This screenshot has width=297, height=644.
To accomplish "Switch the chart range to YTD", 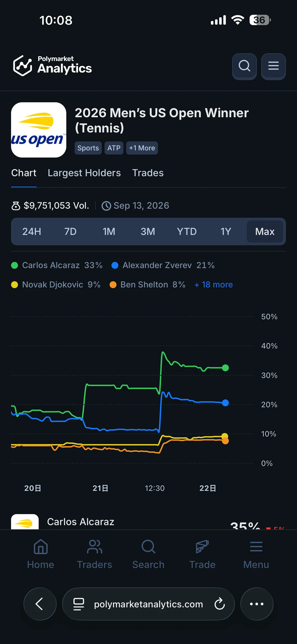I will [187, 231].
